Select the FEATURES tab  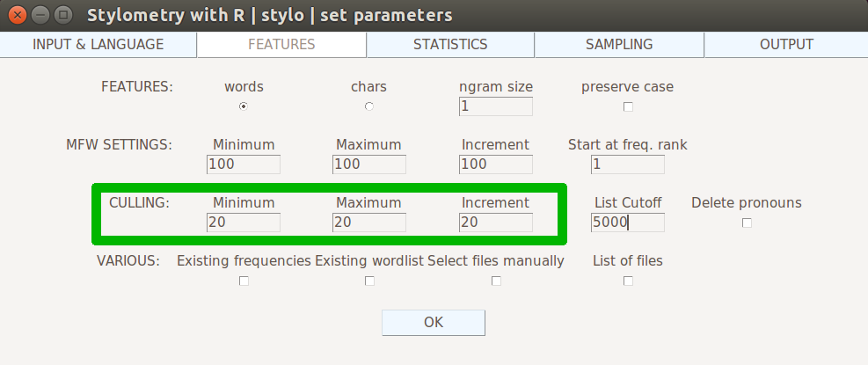(281, 45)
